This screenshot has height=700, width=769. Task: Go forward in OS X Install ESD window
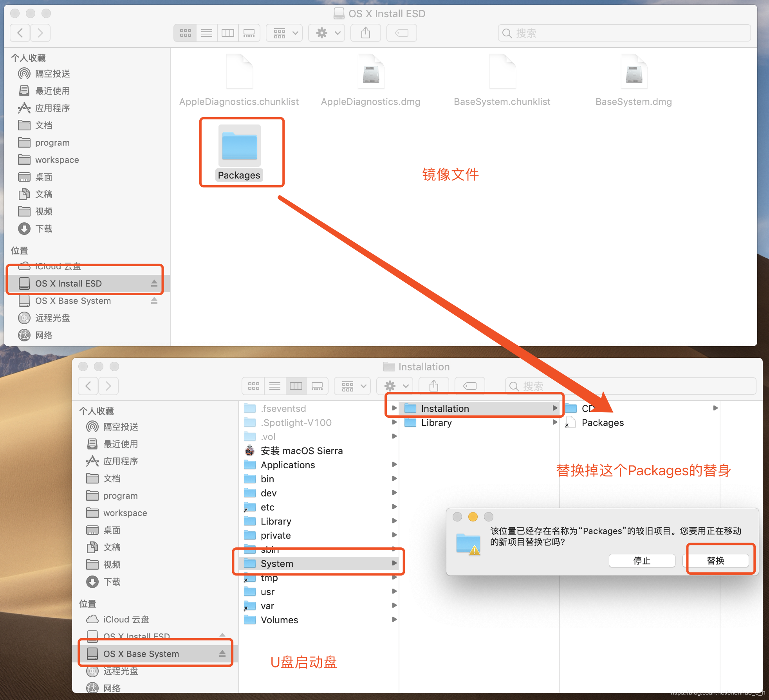40,33
